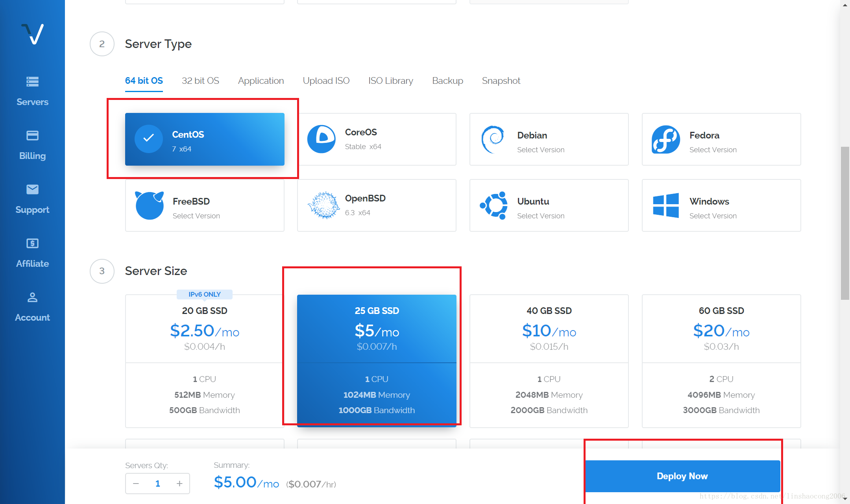Click the Fedora logo icon
The image size is (850, 504).
665,140
